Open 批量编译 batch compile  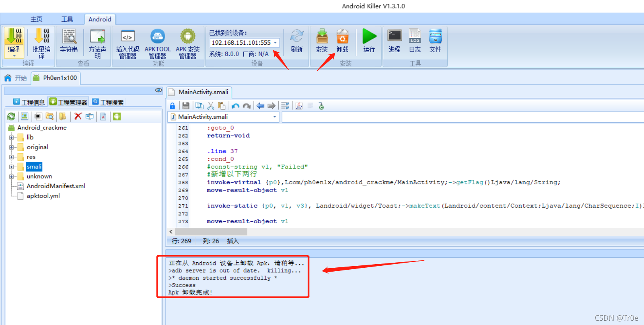tap(42, 43)
